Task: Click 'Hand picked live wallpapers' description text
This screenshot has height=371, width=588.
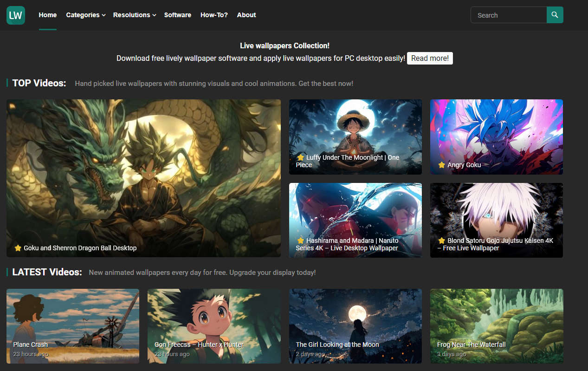Action: [214, 84]
